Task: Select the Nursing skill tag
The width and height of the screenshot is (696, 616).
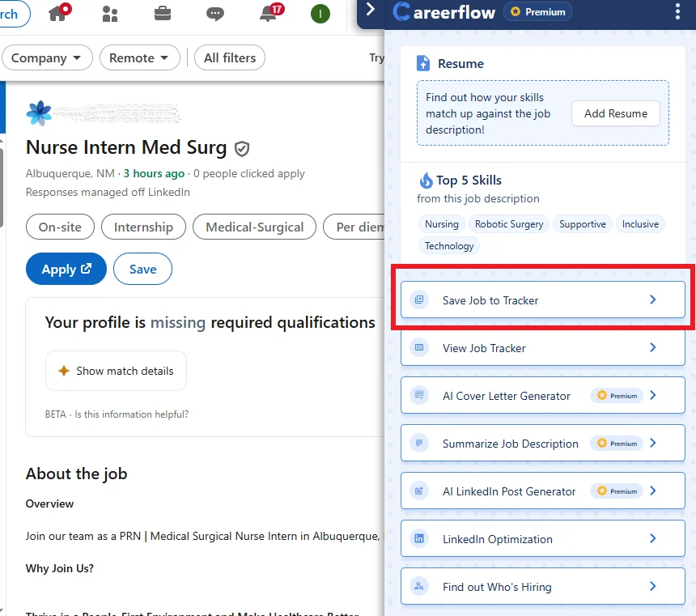Action: [441, 224]
